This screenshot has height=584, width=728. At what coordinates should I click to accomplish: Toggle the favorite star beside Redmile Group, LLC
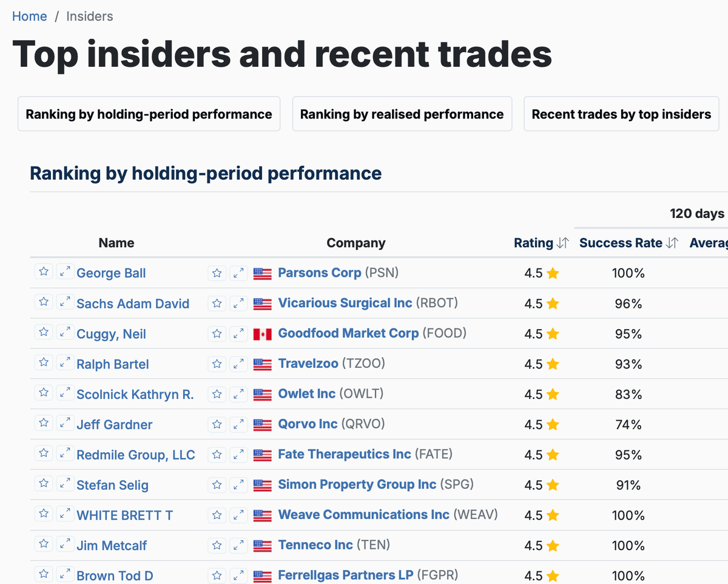(44, 453)
